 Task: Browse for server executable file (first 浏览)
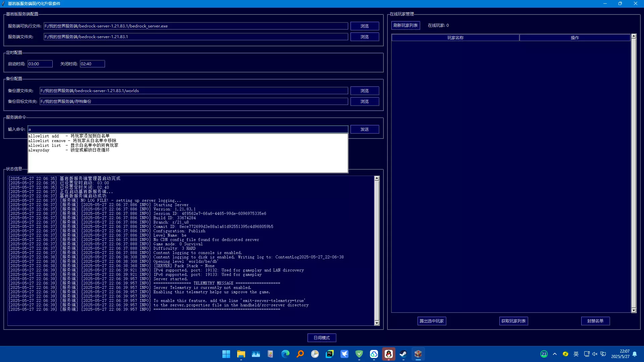365,26
